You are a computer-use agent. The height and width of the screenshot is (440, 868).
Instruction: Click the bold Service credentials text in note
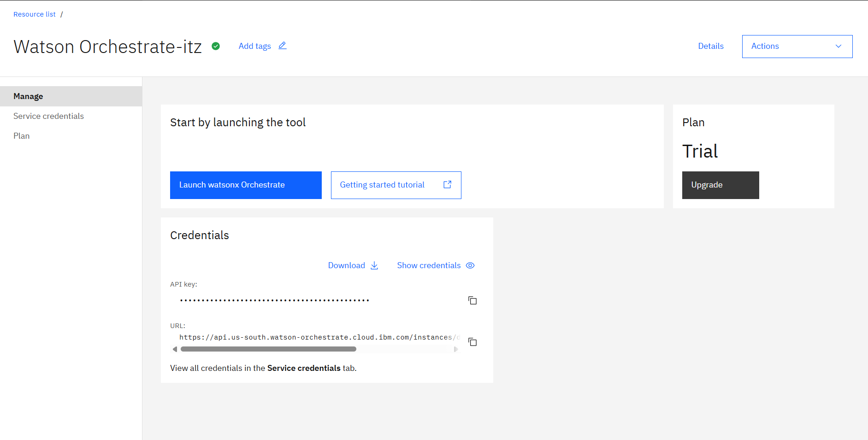coord(304,368)
